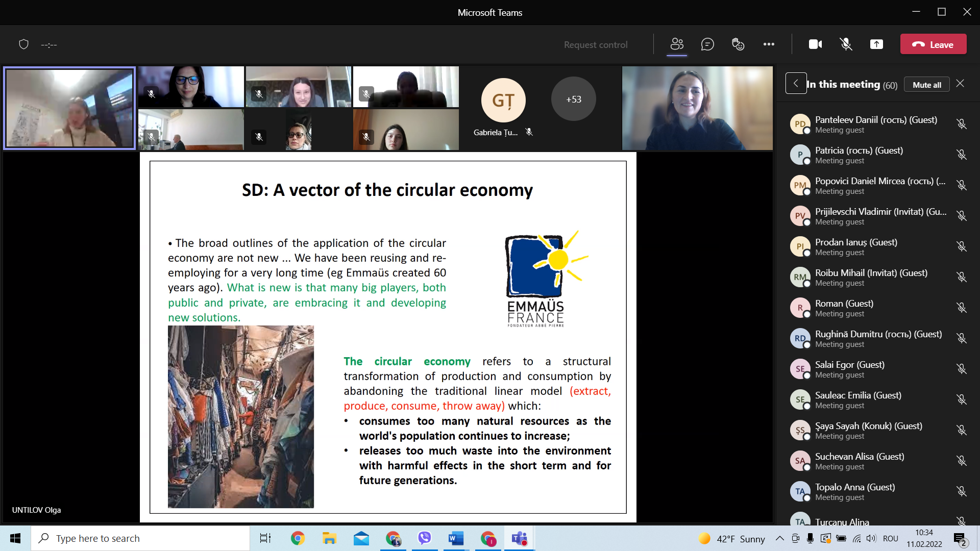Select Gabriela Țu... GȚ avatar tile

coord(503,101)
